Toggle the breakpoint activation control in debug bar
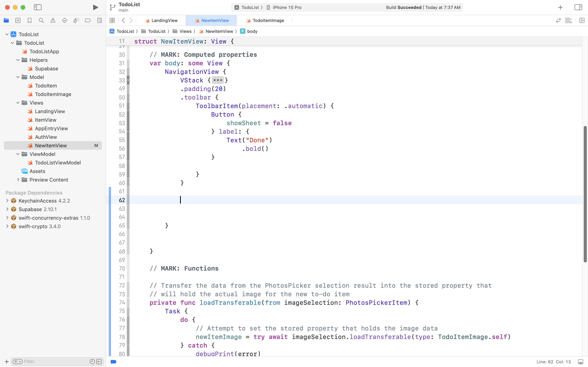This screenshot has width=588, height=367. (x=113, y=361)
